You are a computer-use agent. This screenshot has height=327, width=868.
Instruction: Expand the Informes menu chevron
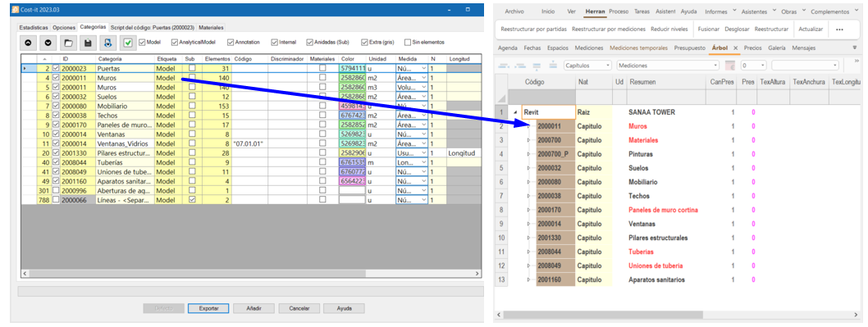[x=734, y=11]
